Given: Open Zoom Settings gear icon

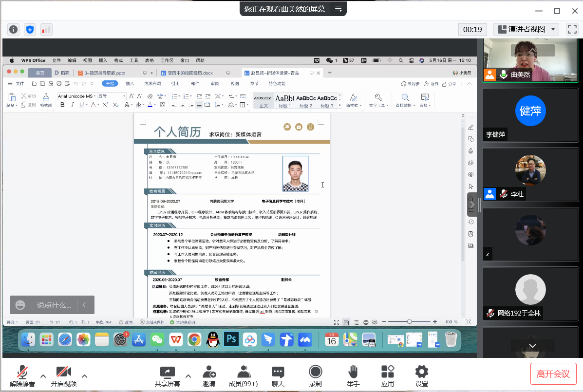Looking at the screenshot, I should [421, 373].
